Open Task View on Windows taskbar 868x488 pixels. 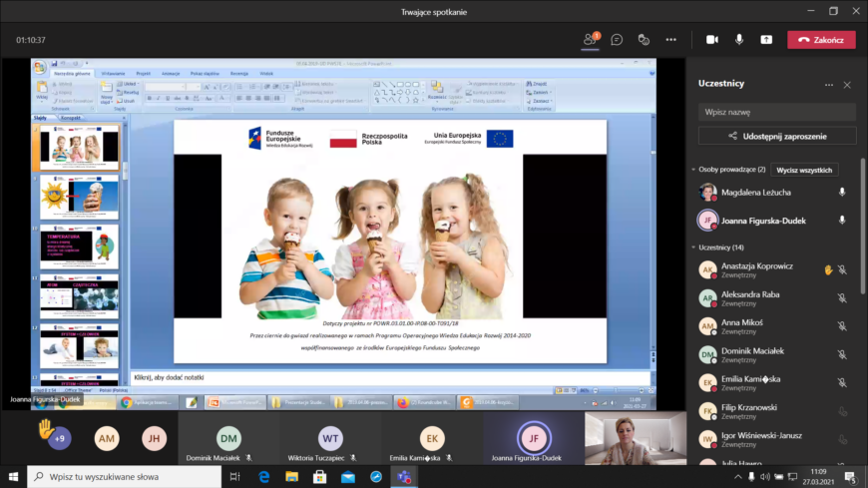point(234,476)
